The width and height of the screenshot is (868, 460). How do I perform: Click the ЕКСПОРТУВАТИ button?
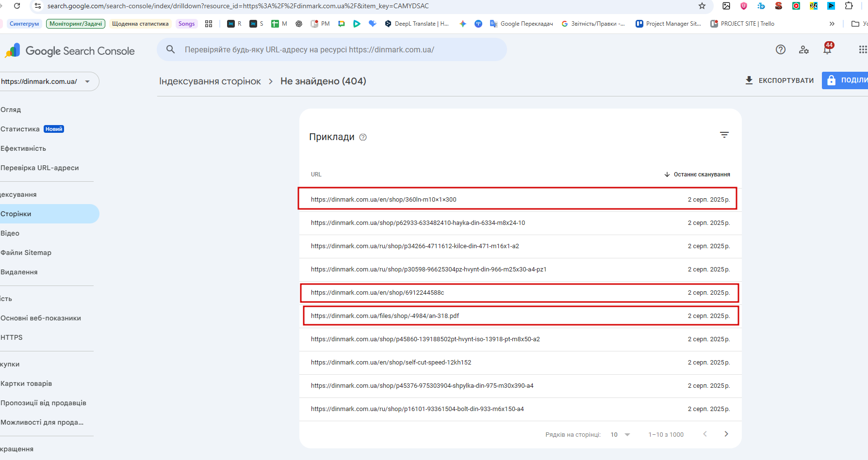(x=780, y=80)
